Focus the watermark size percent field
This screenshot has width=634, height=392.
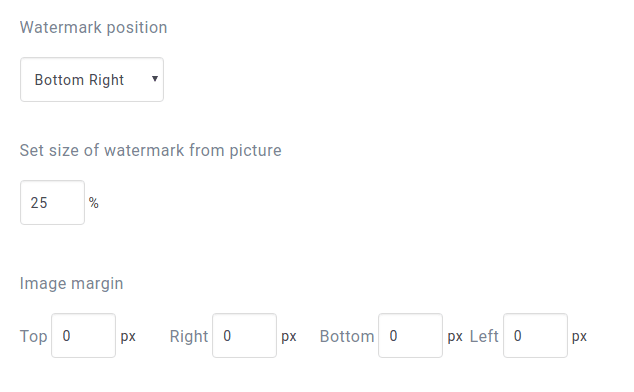pos(53,202)
